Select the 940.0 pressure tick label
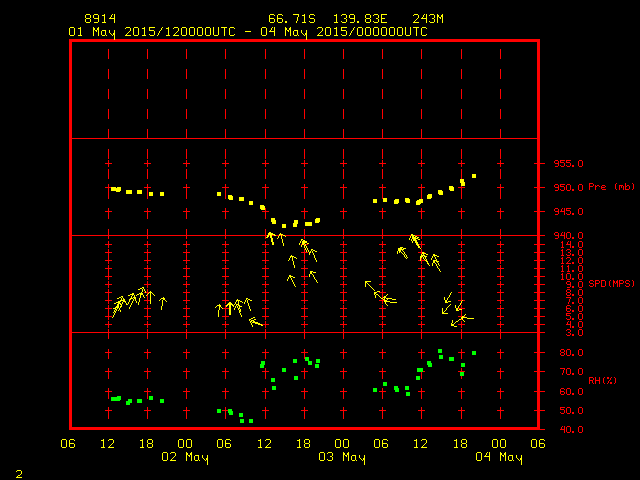Image resolution: width=640 pixels, height=480 pixels. click(565, 235)
